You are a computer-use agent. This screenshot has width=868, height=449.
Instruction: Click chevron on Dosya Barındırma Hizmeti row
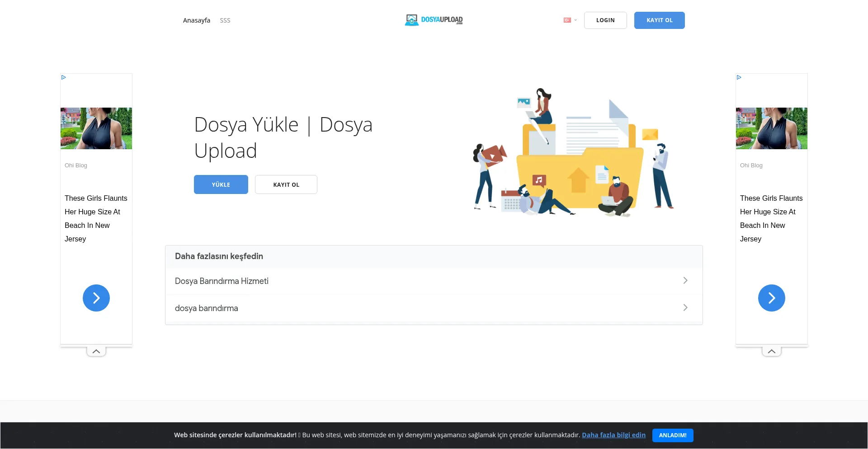(685, 280)
